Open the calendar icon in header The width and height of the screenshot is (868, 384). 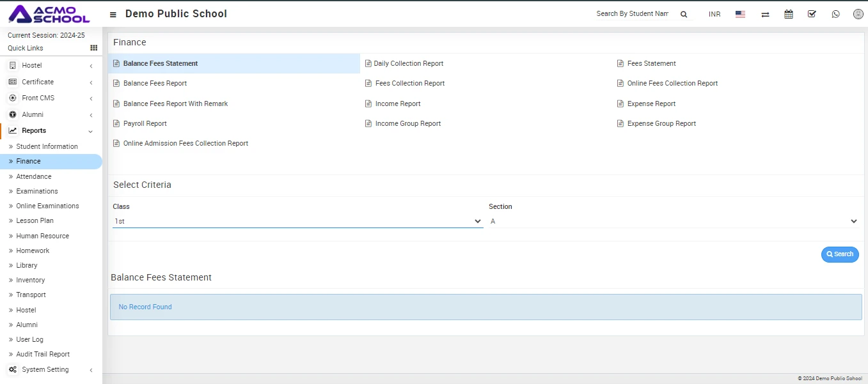789,14
